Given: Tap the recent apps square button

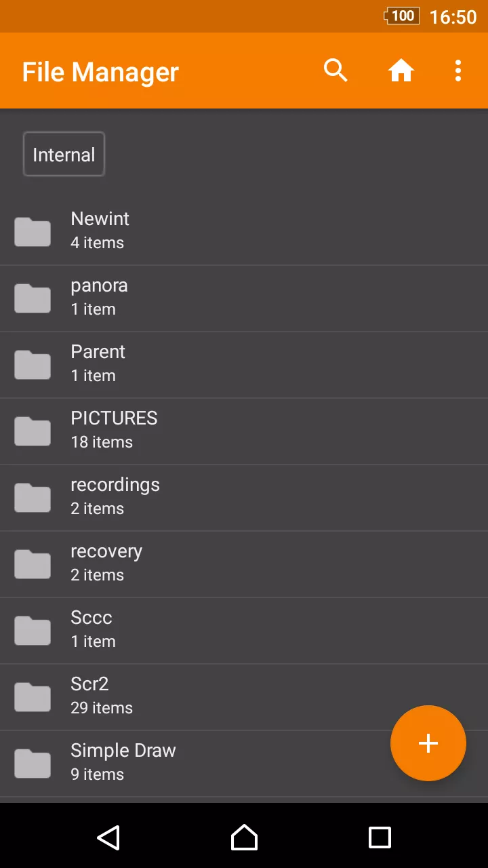Looking at the screenshot, I should pyautogui.click(x=380, y=837).
